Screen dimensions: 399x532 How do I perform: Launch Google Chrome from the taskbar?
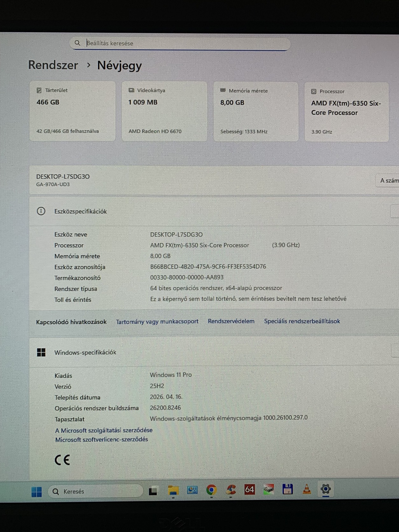pyautogui.click(x=211, y=490)
